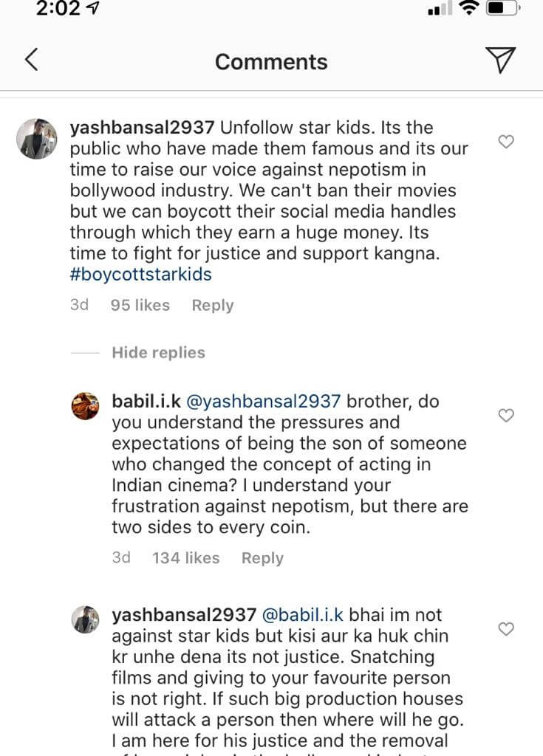
Task: Open babil.i.k's profile picture
Action: (86, 405)
